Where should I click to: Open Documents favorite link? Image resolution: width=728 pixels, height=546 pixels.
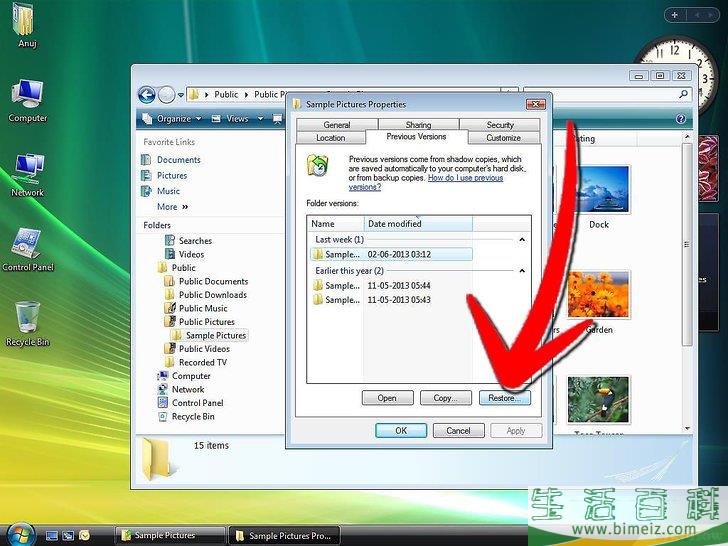pyautogui.click(x=171, y=160)
